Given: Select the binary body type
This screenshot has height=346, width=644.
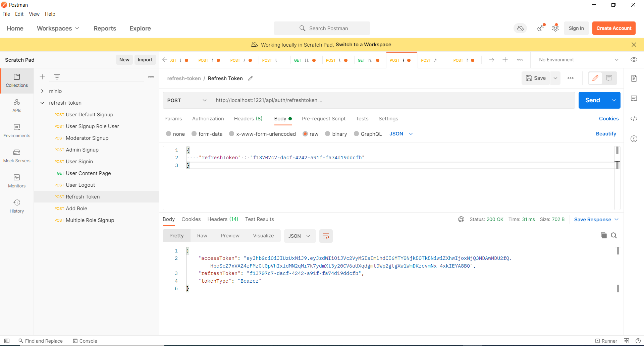Looking at the screenshot, I should [x=327, y=134].
